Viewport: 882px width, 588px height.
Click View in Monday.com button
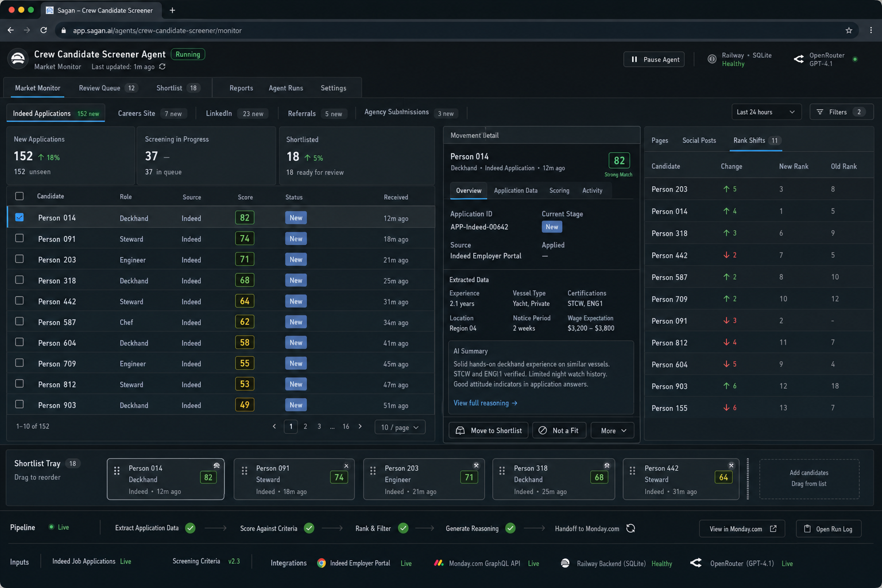pyautogui.click(x=742, y=529)
